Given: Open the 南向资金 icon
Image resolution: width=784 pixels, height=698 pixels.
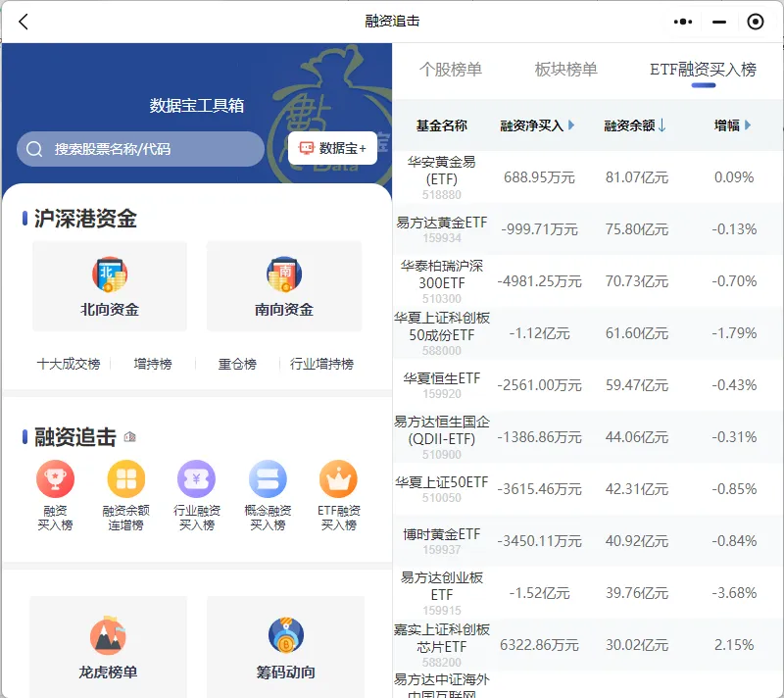Looking at the screenshot, I should click(x=284, y=274).
